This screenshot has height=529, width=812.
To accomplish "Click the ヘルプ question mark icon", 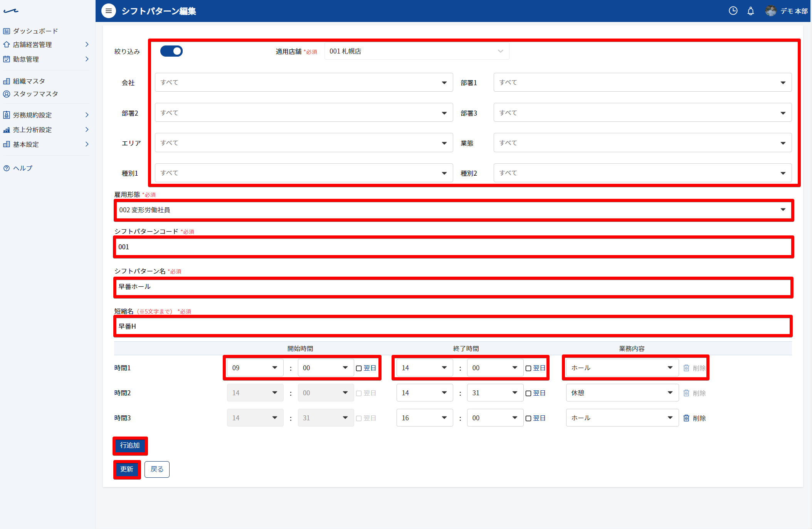I will click(7, 168).
